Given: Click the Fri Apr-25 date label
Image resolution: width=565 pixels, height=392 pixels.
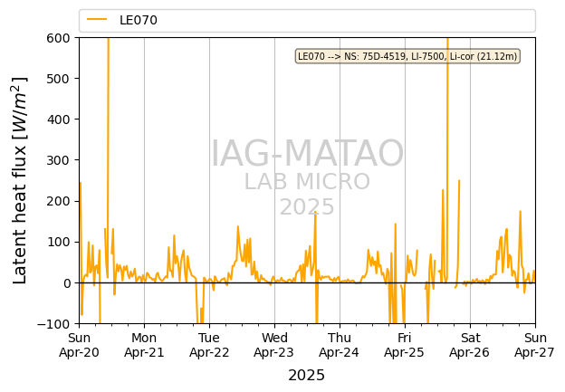Looking at the screenshot, I should click(x=405, y=345).
